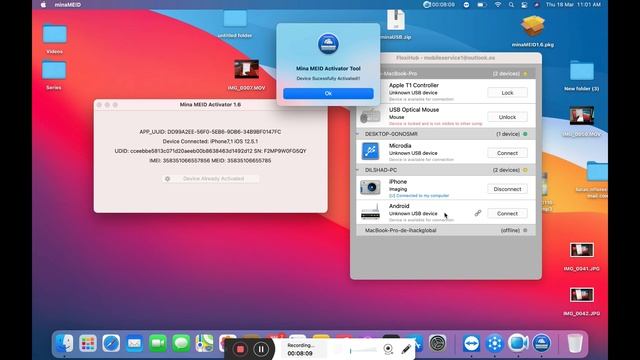This screenshot has height=360, width=640.
Task: Open the Wi-Fi status menu
Action: click(498, 4)
